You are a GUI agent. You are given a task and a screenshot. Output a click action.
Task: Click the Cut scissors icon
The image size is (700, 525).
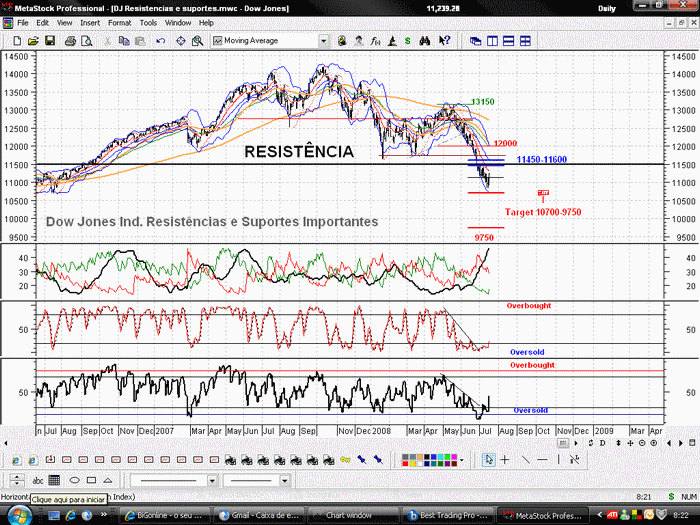(x=107, y=41)
